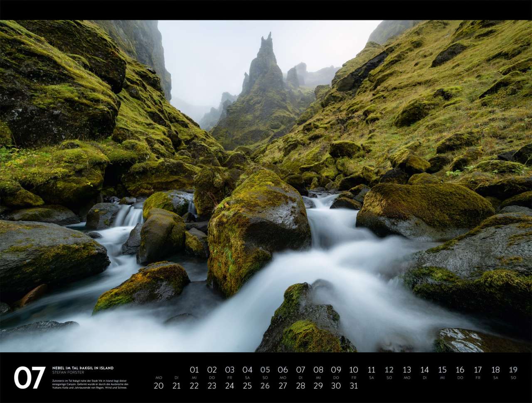Select date 01 in the calendar
Viewport: 532px width, 403px height.
pyautogui.click(x=194, y=370)
